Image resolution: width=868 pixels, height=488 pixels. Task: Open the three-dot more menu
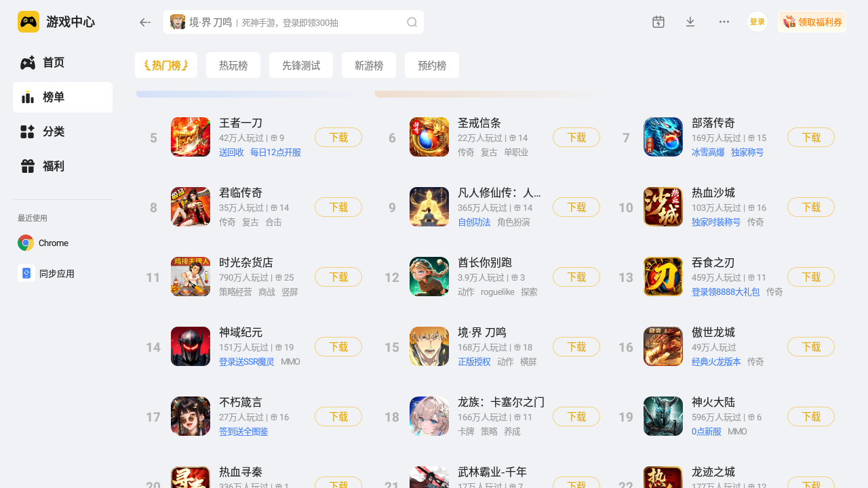click(724, 22)
